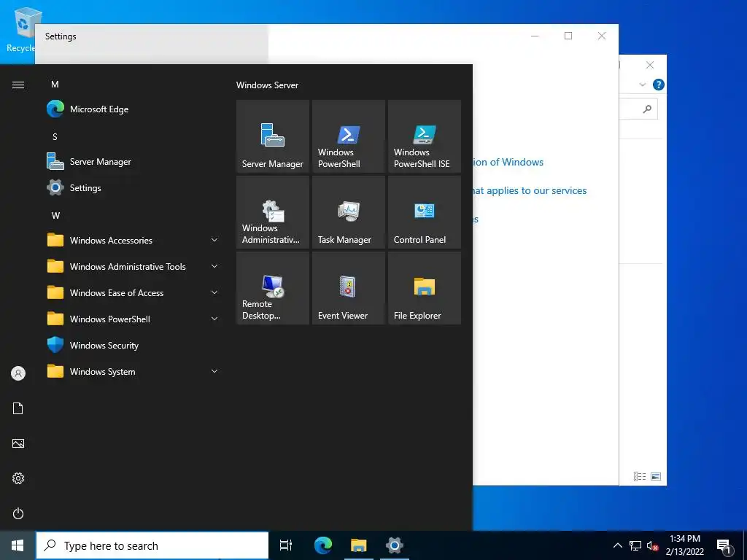The width and height of the screenshot is (747, 560).
Task: Open Task View on taskbar
Action: click(286, 545)
